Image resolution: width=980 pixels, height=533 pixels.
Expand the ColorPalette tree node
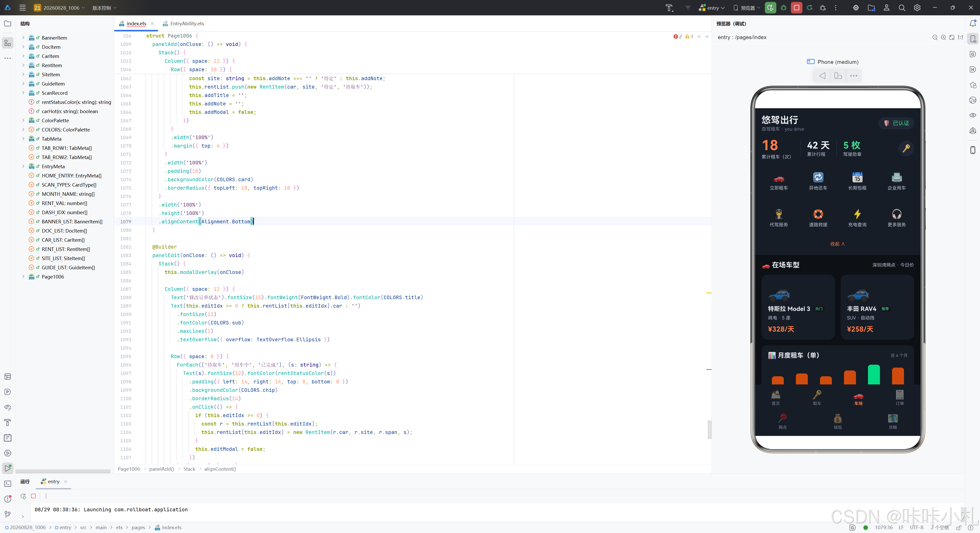click(x=23, y=120)
